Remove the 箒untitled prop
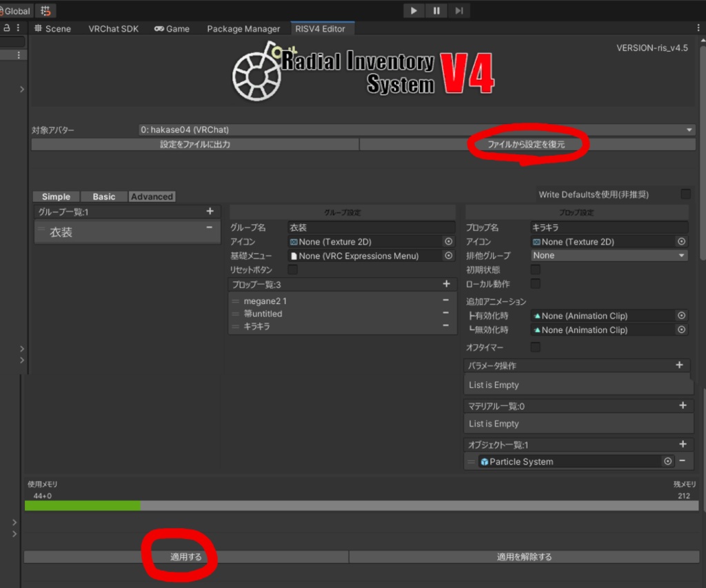Viewport: 706px width, 588px height. click(x=446, y=312)
